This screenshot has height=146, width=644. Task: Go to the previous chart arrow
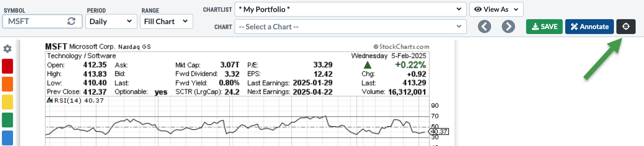tap(484, 27)
